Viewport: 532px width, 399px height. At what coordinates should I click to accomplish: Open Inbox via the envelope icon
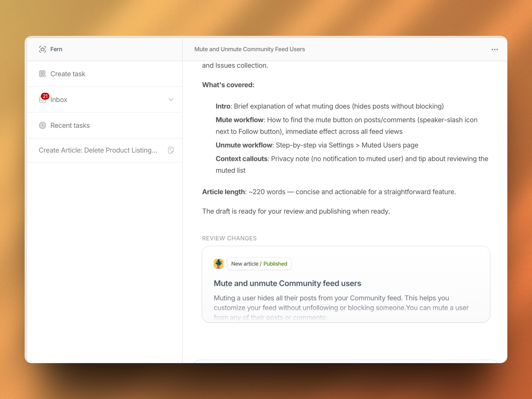coord(43,99)
